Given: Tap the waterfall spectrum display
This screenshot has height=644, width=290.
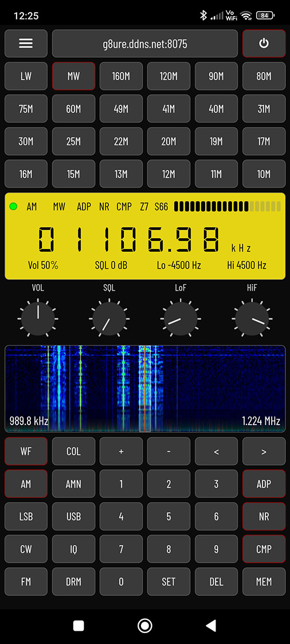Looking at the screenshot, I should tap(145, 388).
